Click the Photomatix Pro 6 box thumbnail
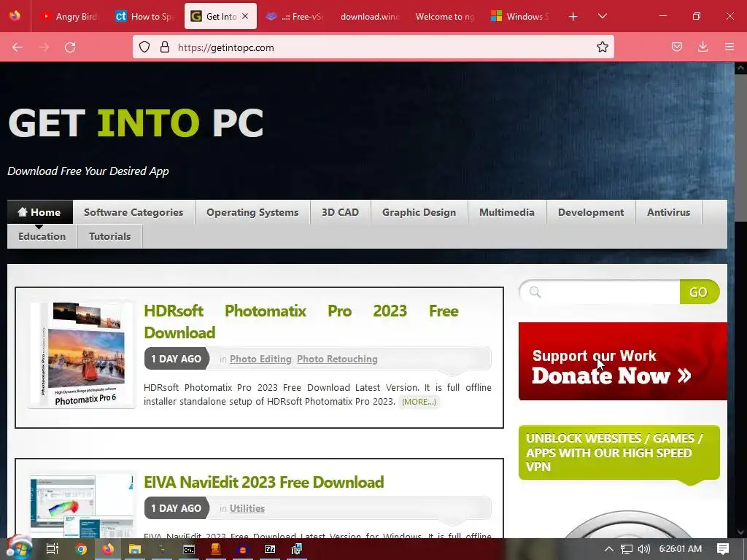 pyautogui.click(x=82, y=355)
